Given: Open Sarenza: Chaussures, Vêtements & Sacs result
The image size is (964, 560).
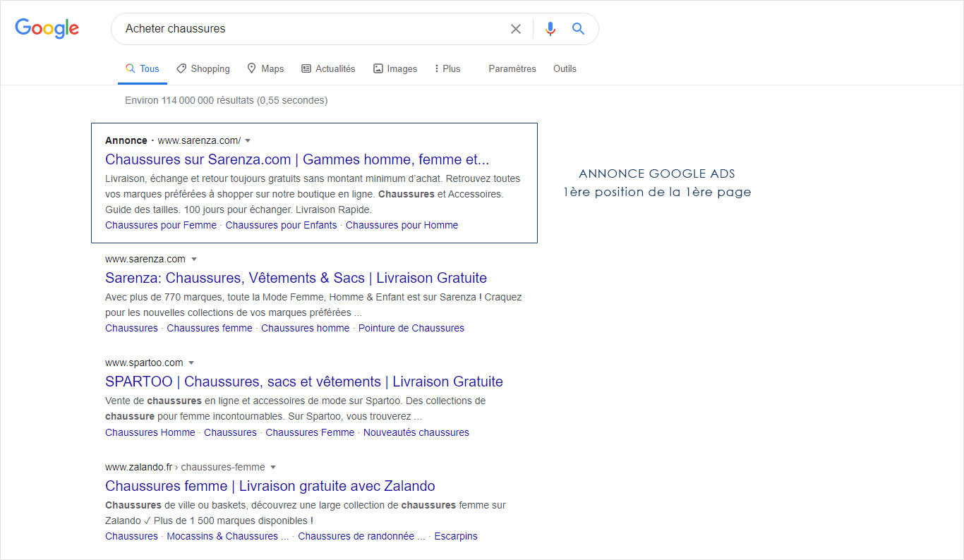Looking at the screenshot, I should 296,278.
